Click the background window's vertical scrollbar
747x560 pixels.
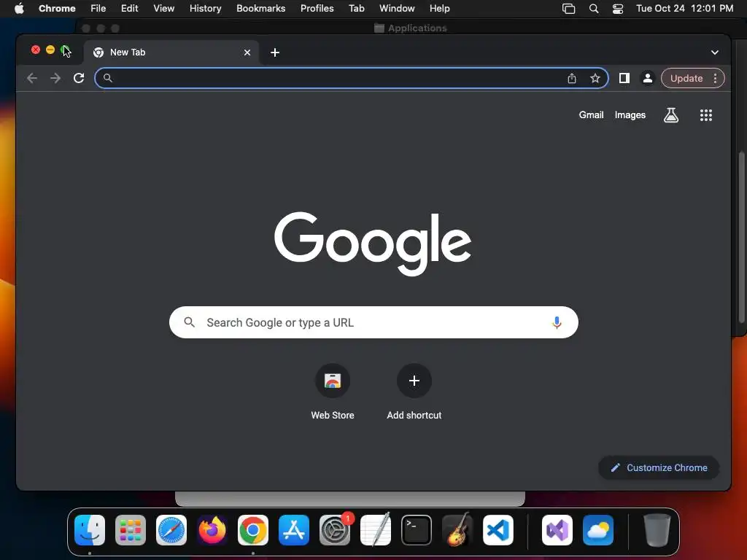point(741,237)
